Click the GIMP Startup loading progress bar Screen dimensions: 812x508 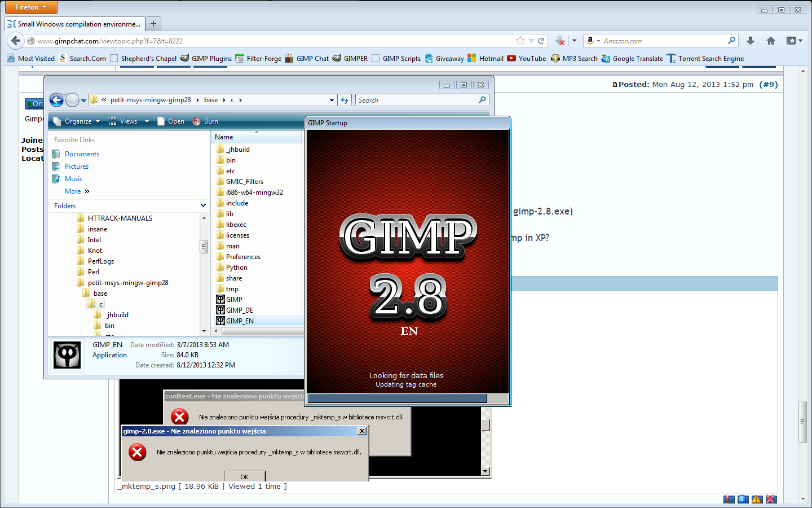(407, 398)
